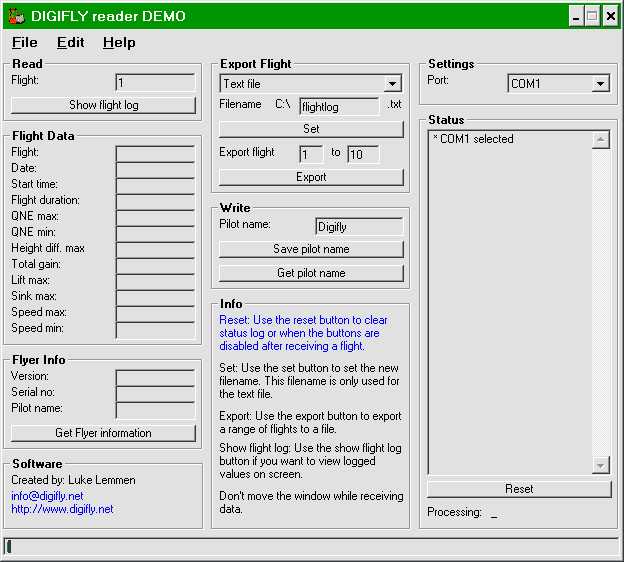
Task: Click the Export flight end field showing 10
Action: 363,154
